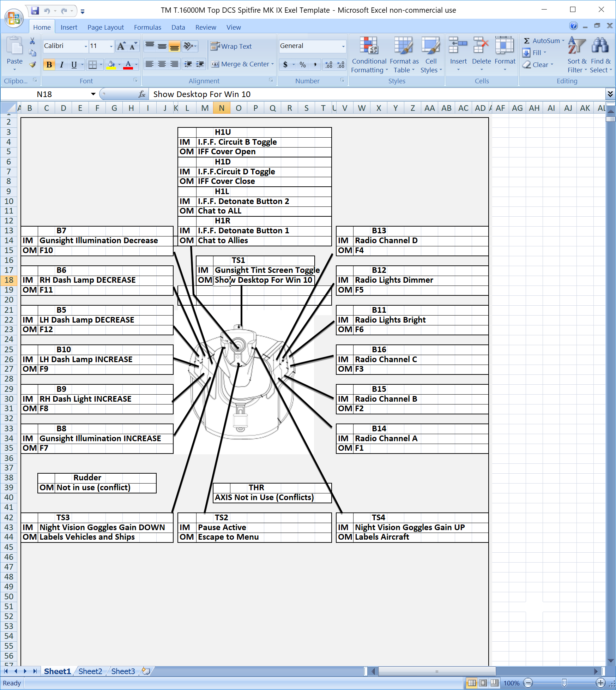Open the Page Layout ribbon tab
Image resolution: width=616 pixels, height=690 pixels.
[105, 27]
